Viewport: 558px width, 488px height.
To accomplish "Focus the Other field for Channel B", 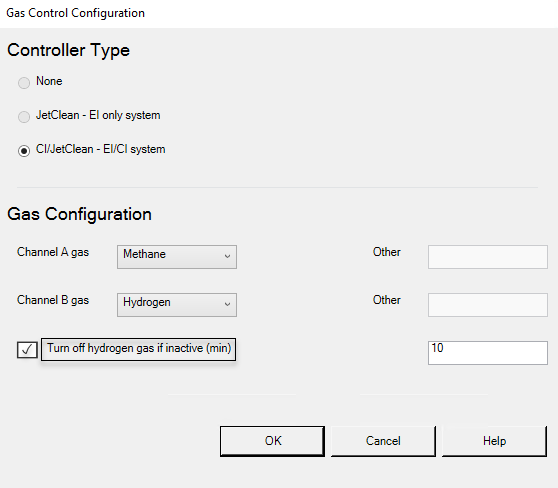I will pyautogui.click(x=488, y=305).
